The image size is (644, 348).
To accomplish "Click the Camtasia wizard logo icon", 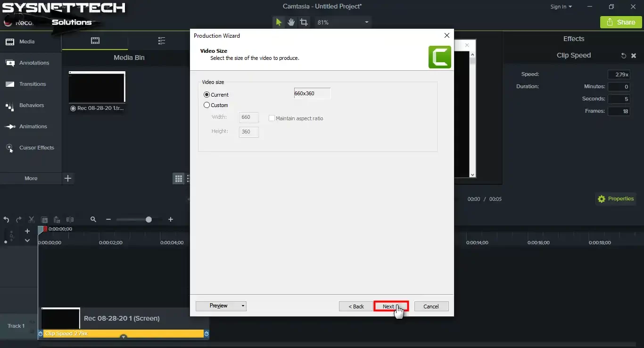I will (x=439, y=57).
